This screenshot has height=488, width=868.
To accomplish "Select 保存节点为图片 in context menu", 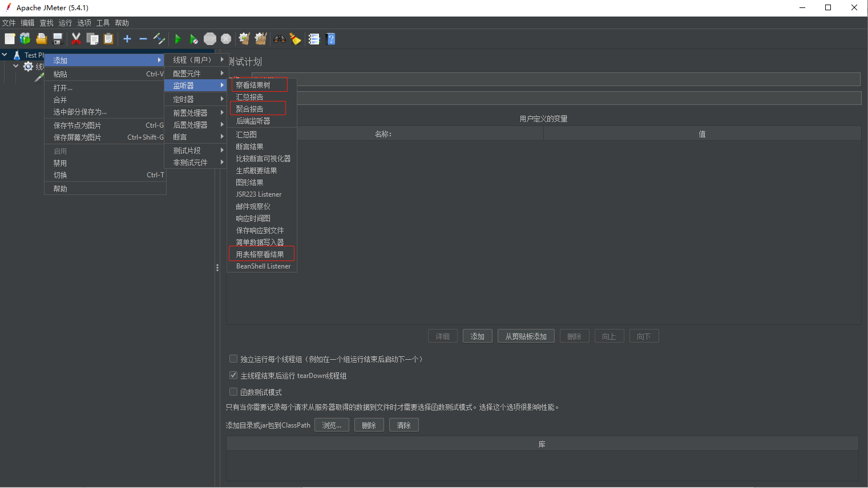I will coord(105,125).
